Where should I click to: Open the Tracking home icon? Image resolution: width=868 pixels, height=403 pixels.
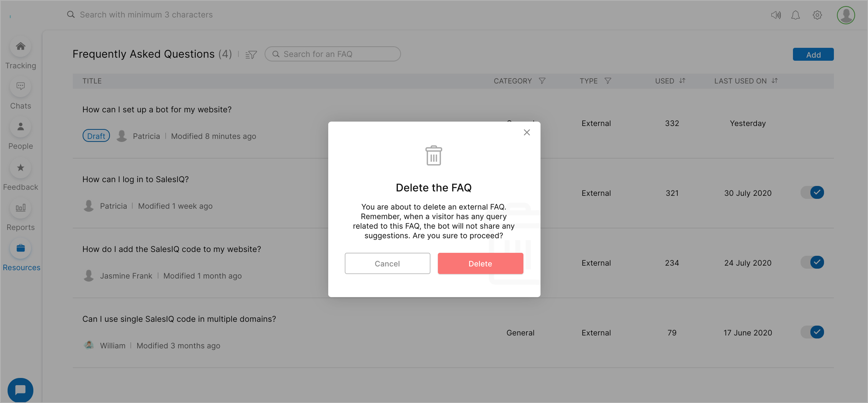(20, 47)
